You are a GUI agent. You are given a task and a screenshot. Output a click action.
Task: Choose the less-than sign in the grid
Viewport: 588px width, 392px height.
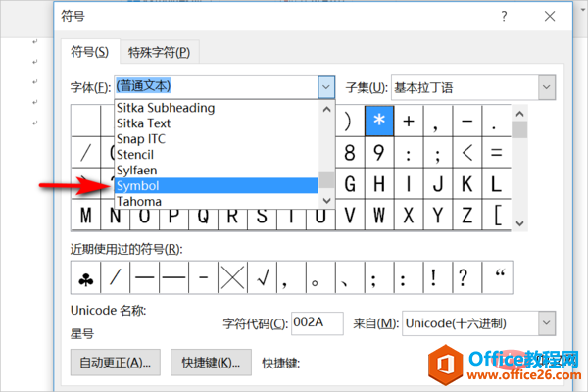(466, 153)
